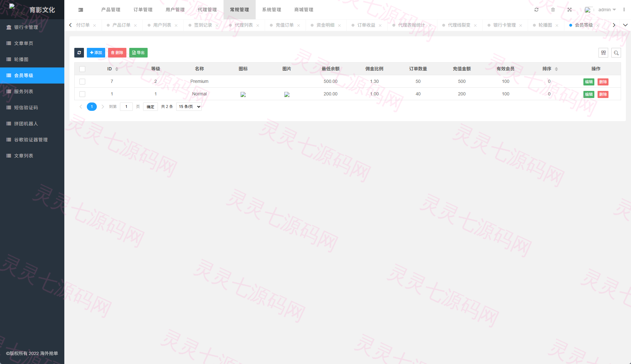Viewport: 631px width, 364px height.
Task: Sort by the ID column arrows
Action: click(x=117, y=69)
